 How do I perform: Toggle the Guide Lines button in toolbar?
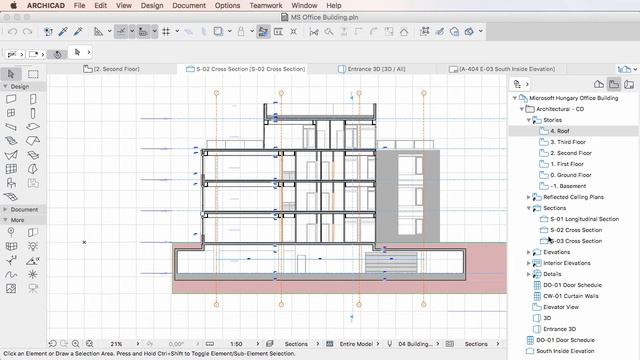click(x=121, y=31)
